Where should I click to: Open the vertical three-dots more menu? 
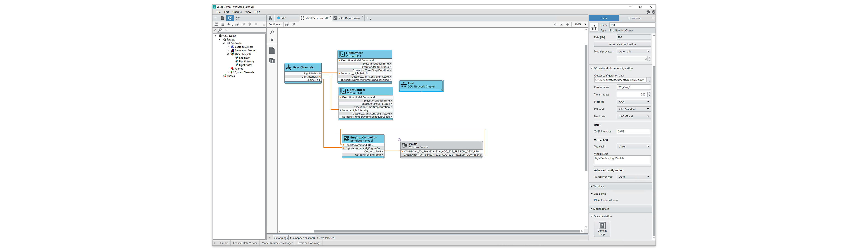264,24
